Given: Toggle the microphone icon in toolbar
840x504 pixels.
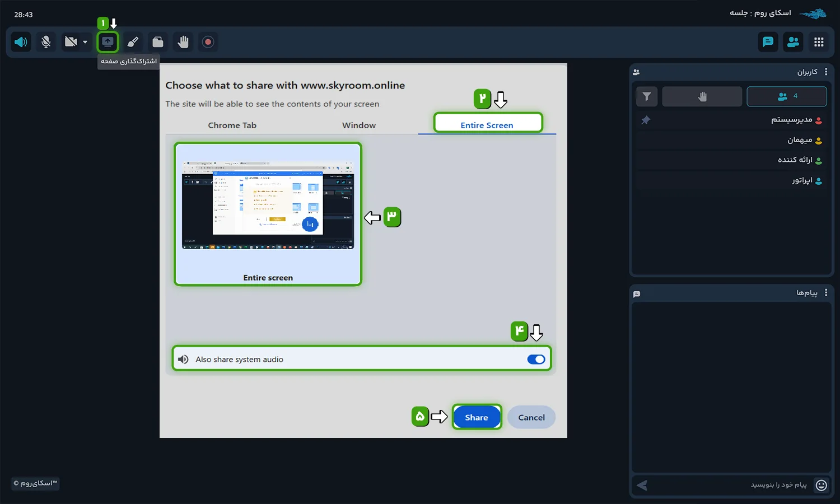Looking at the screenshot, I should pyautogui.click(x=46, y=42).
